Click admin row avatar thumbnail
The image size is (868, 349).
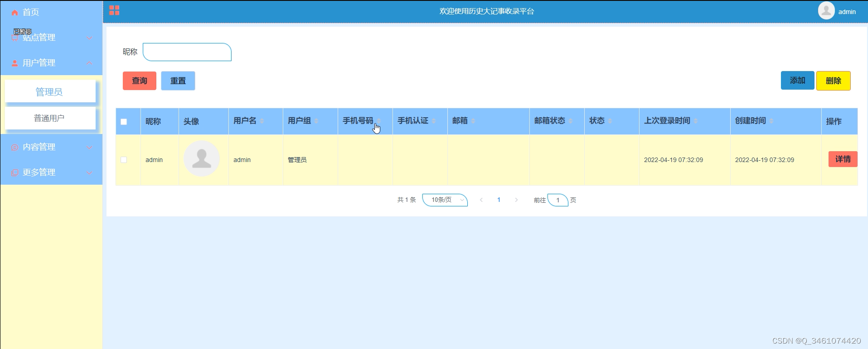point(202,158)
